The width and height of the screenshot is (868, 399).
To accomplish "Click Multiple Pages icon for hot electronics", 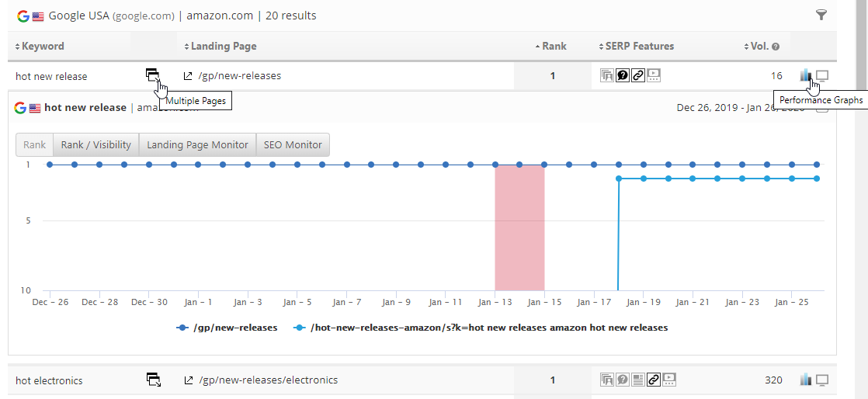I will coord(154,380).
